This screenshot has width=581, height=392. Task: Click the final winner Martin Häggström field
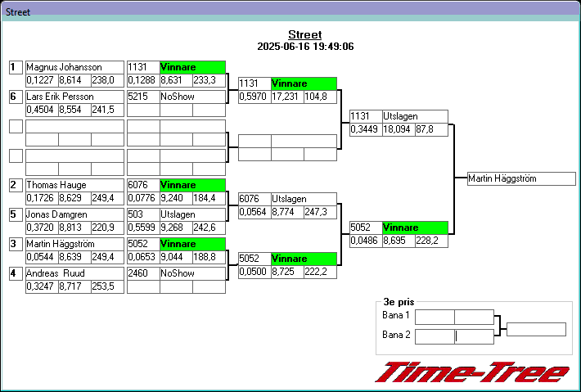521,178
